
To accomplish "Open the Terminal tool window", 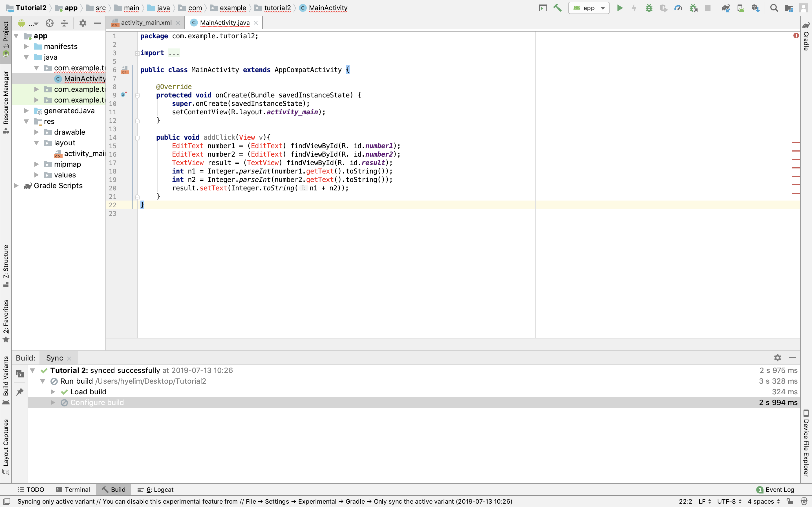I will [73, 490].
